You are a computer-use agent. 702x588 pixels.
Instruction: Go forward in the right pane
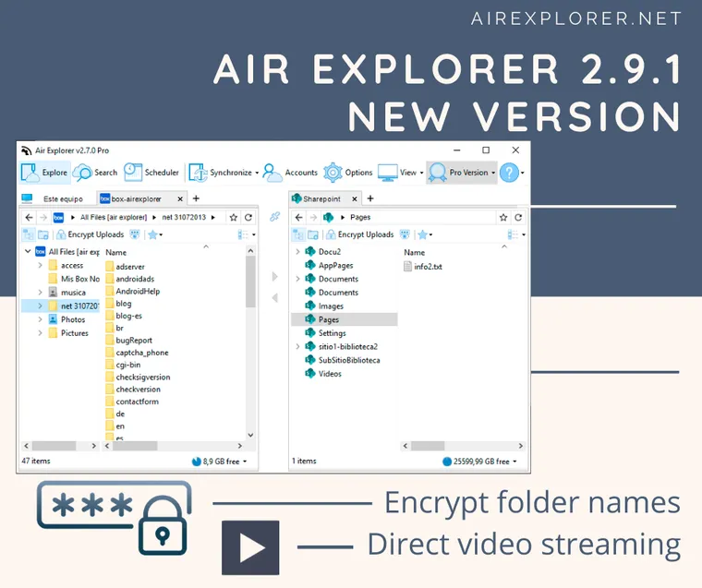pyautogui.click(x=313, y=218)
